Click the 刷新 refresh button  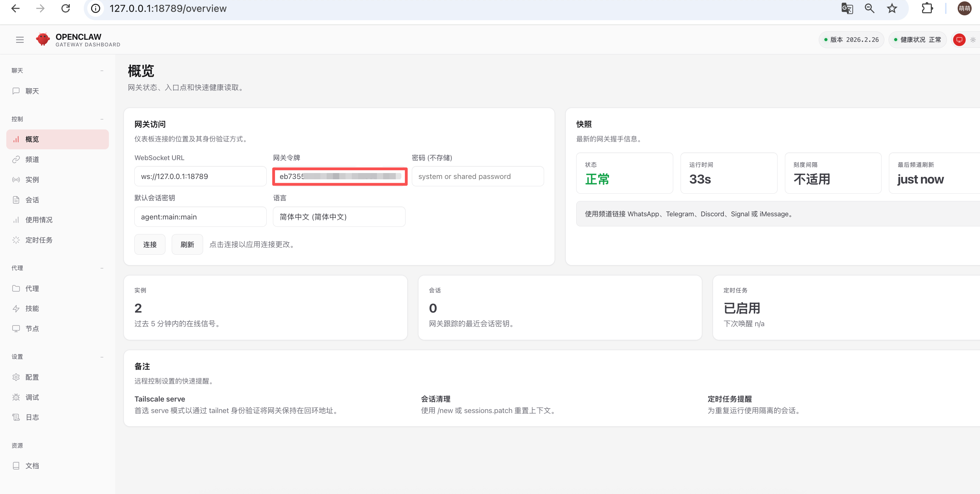point(187,245)
